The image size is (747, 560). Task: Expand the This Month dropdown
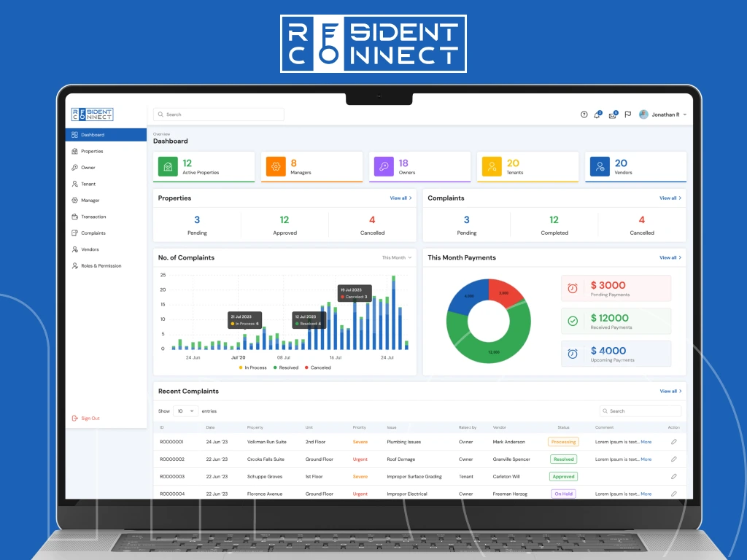[x=397, y=257]
